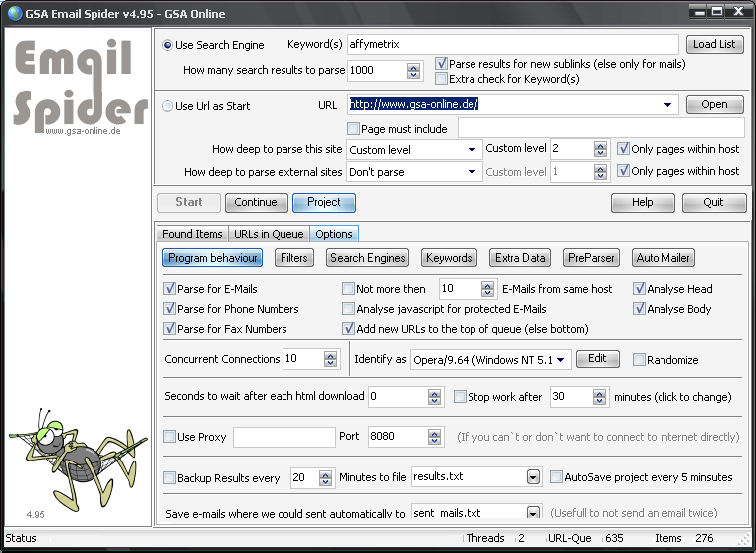Open the Extra Data section
The image size is (756, 553).
click(520, 258)
